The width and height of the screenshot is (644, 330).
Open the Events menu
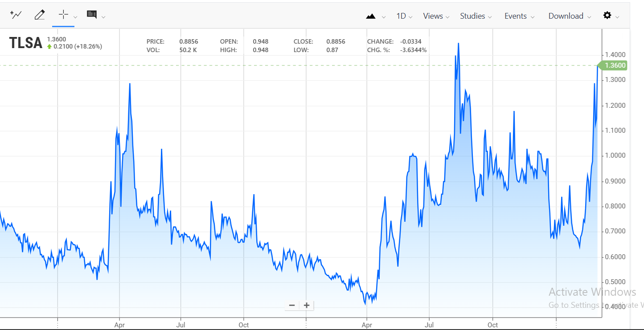pos(519,16)
